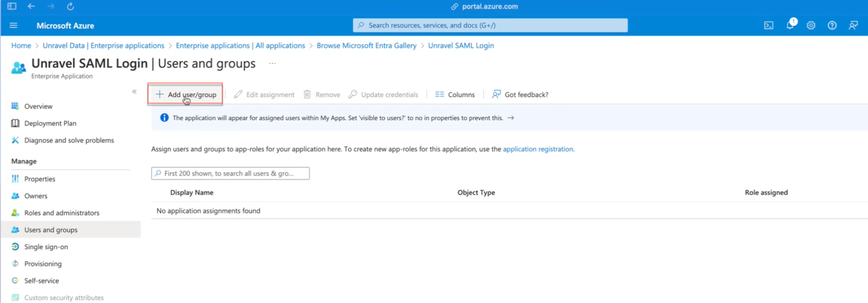The image size is (868, 303).
Task: Open the Single sign-on menu item
Action: (46, 247)
